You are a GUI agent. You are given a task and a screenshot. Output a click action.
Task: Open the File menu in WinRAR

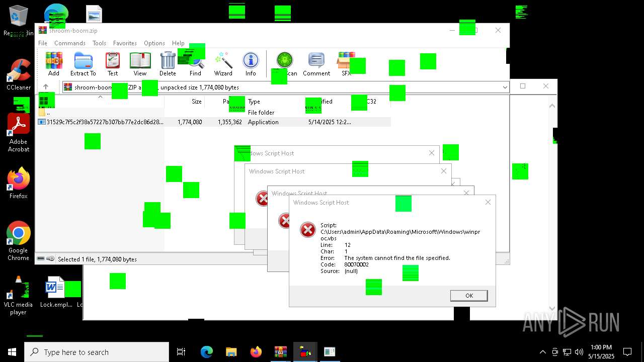point(43,43)
